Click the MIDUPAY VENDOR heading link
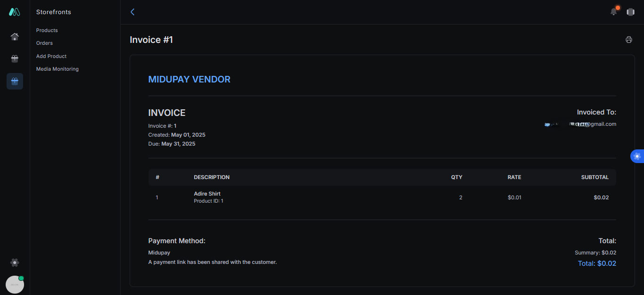The width and height of the screenshot is (644, 295). (190, 80)
